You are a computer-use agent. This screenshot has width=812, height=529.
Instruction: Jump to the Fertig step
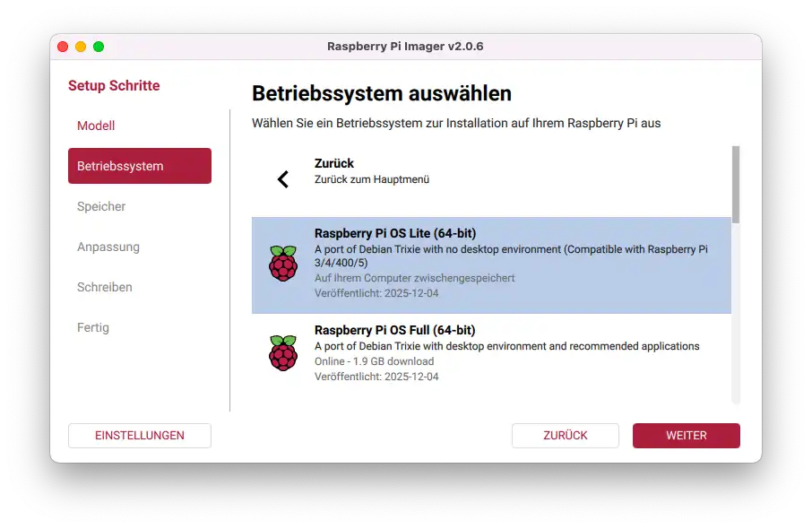click(x=93, y=327)
